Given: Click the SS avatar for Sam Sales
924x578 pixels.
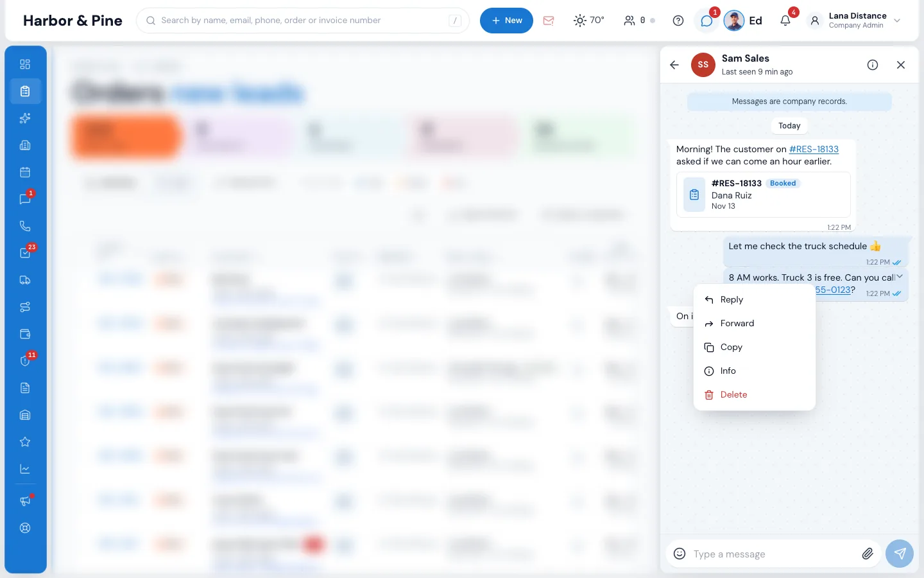Looking at the screenshot, I should coord(703,65).
